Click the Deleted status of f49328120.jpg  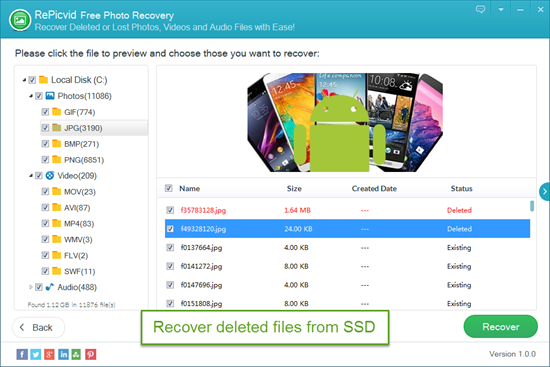(459, 229)
